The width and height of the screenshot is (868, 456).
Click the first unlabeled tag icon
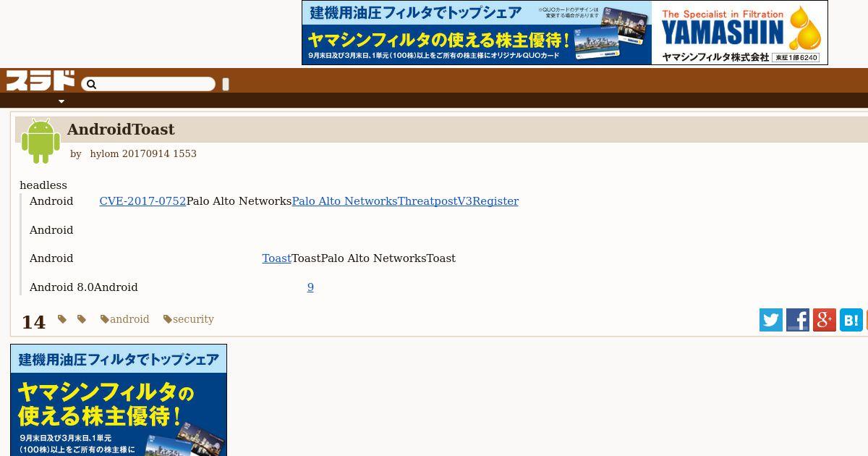(x=62, y=319)
